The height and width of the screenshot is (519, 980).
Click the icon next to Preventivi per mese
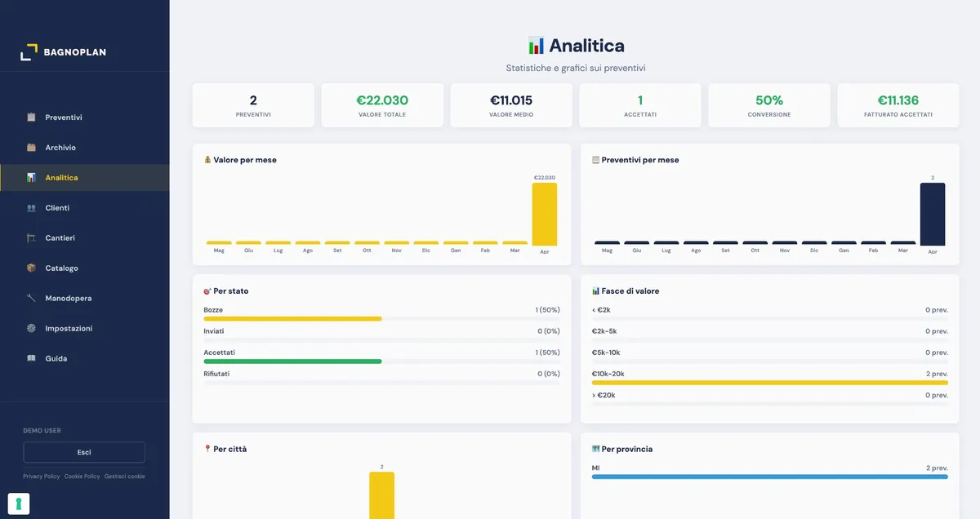(595, 160)
